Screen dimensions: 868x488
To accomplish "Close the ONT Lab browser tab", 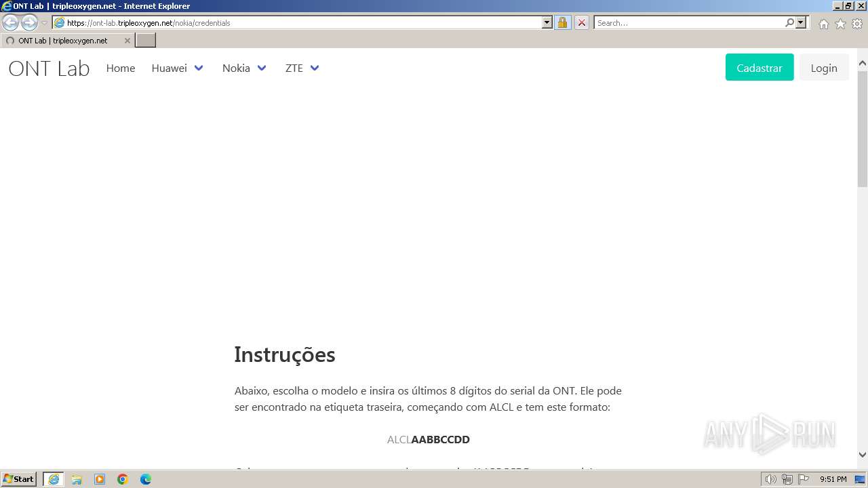I will tap(127, 41).
